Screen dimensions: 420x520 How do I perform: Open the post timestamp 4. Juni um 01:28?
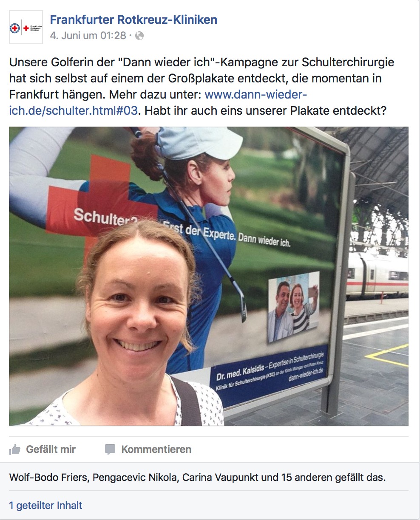point(88,36)
